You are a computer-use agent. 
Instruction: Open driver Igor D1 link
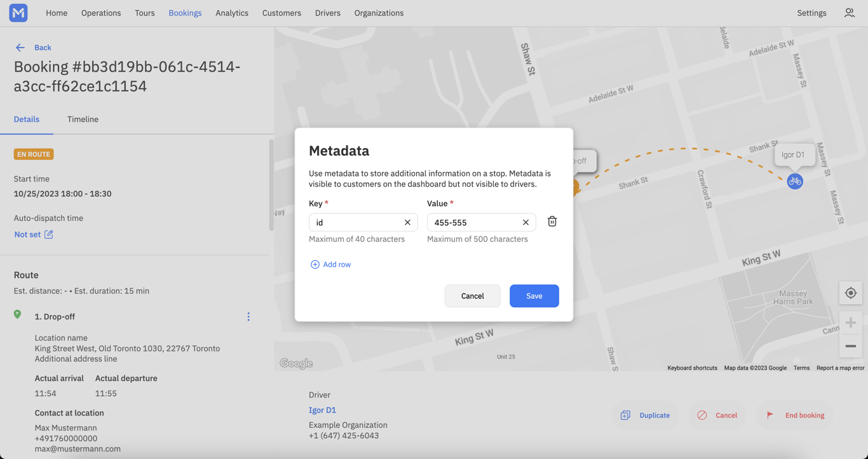click(322, 410)
